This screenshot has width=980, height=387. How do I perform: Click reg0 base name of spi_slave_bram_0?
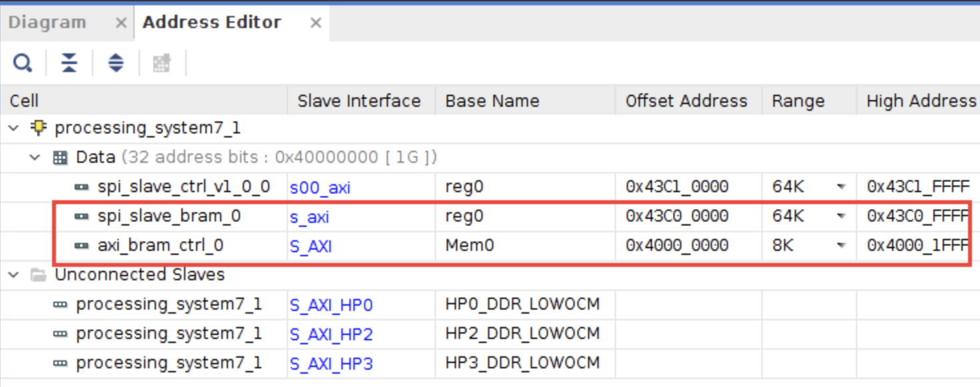pyautogui.click(x=464, y=216)
